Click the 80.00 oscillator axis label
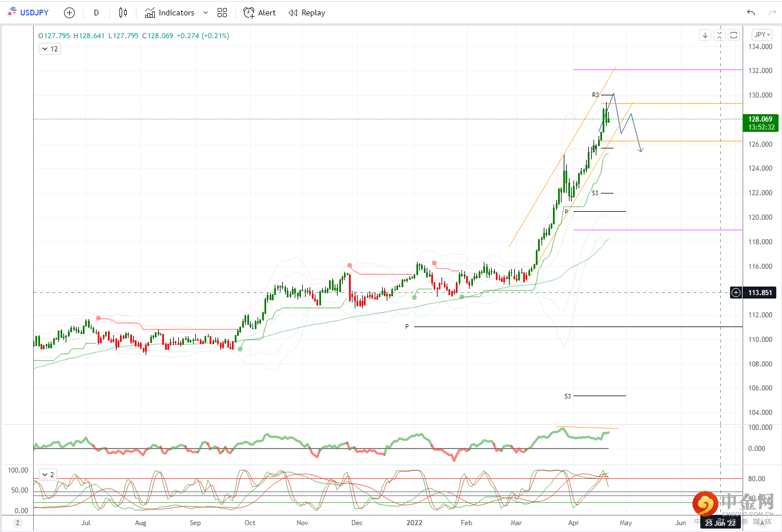The image size is (782, 532). [x=756, y=479]
